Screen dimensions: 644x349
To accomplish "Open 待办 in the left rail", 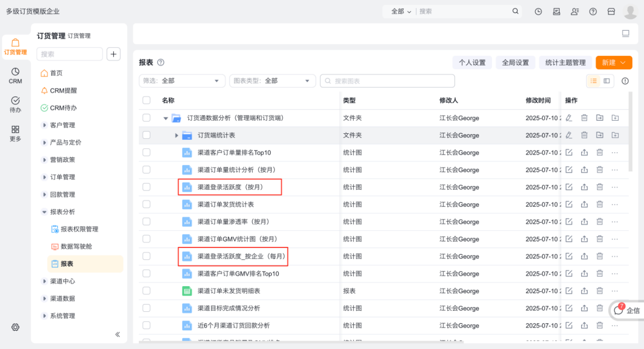I will point(15,104).
